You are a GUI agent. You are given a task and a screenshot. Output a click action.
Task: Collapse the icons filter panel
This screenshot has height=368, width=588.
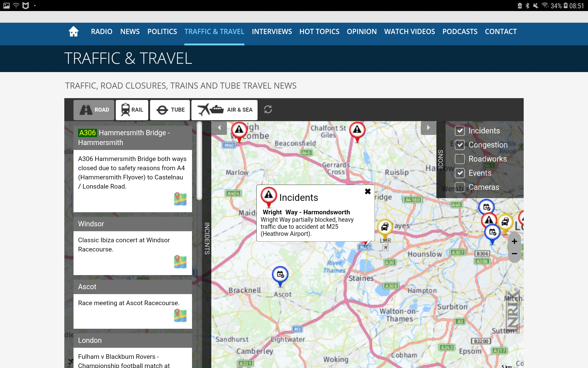point(428,128)
